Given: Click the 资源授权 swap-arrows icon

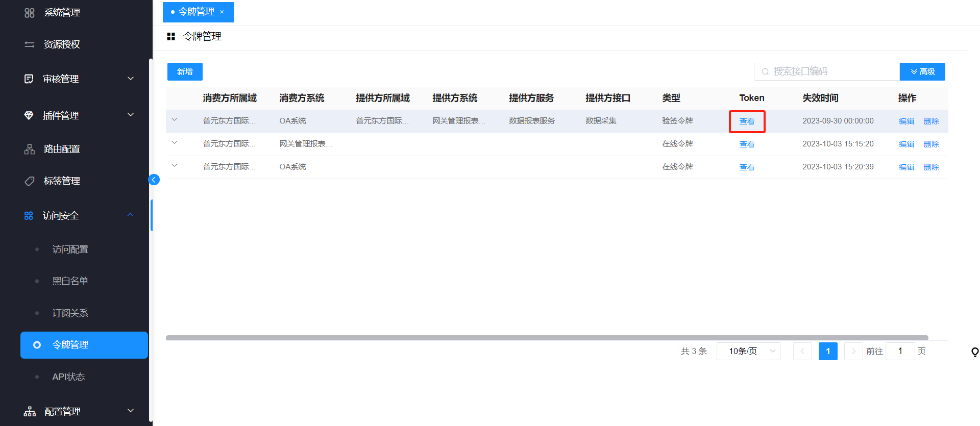Looking at the screenshot, I should coord(30,44).
